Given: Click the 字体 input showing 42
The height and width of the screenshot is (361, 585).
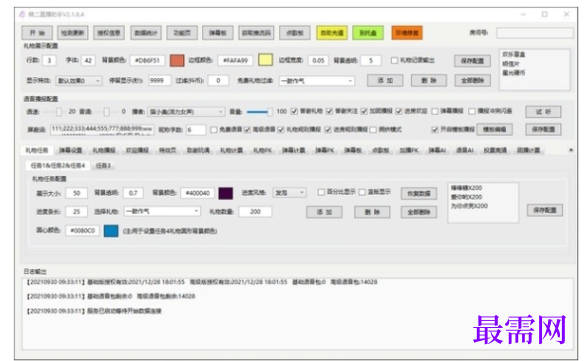Looking at the screenshot, I should (88, 60).
